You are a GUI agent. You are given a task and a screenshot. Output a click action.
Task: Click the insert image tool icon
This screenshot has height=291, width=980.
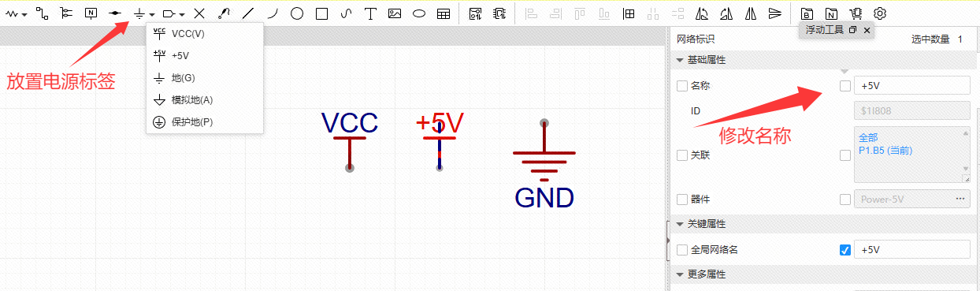coord(395,13)
